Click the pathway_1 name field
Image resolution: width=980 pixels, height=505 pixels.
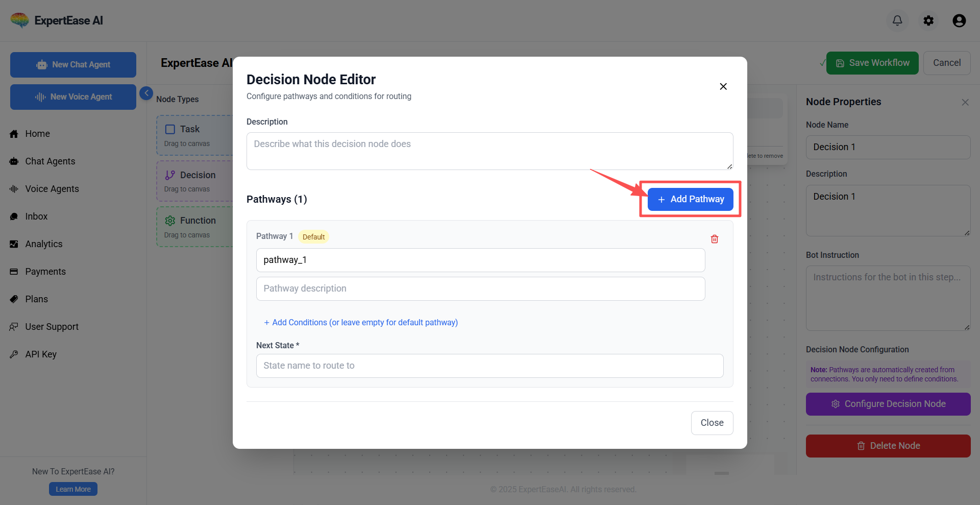[480, 260]
